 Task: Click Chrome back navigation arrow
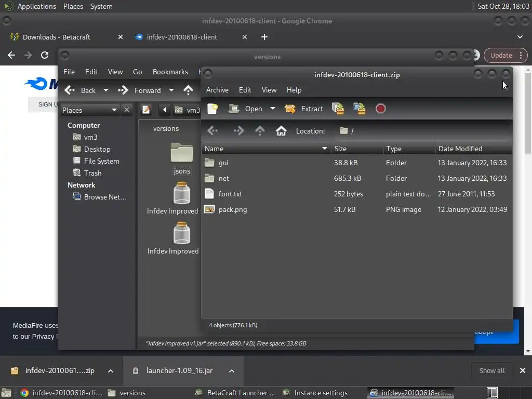pyautogui.click(x=11, y=55)
